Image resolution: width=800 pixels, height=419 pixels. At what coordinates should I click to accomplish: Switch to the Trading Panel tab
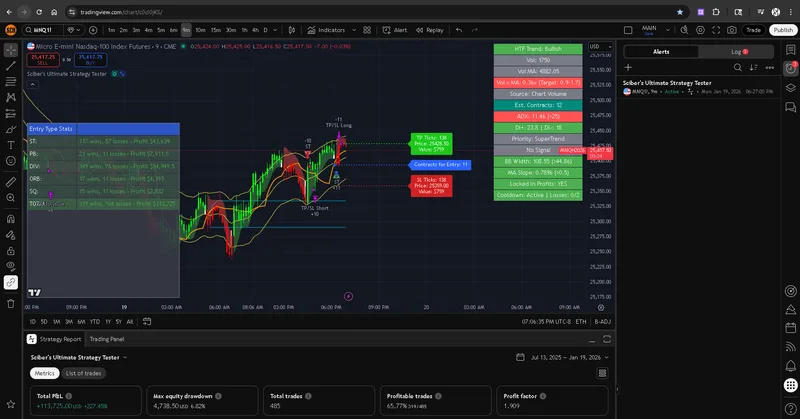[107, 339]
